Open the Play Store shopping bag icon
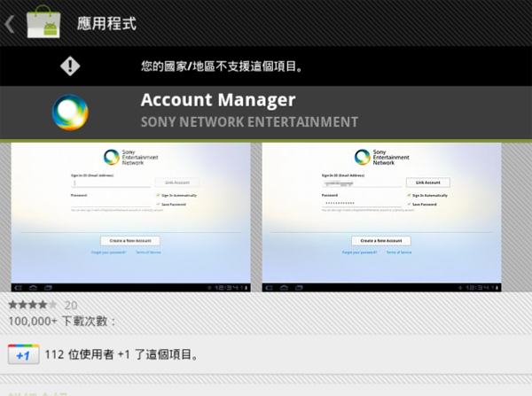 click(x=43, y=21)
